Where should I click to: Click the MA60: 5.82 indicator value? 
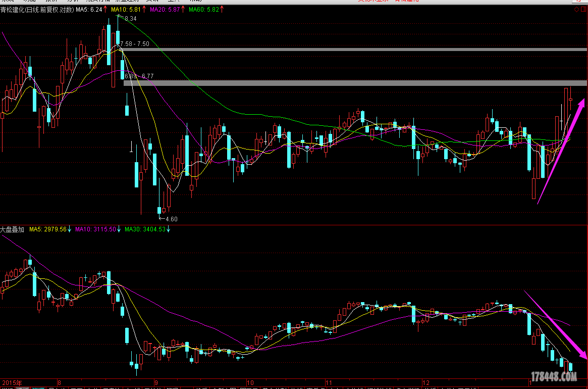click(x=204, y=10)
